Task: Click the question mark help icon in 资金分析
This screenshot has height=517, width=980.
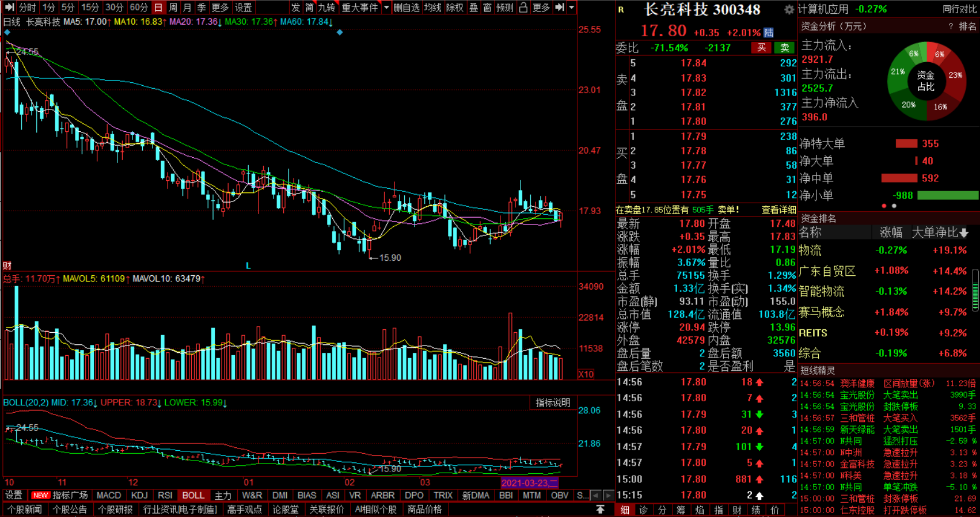Action: pyautogui.click(x=951, y=26)
